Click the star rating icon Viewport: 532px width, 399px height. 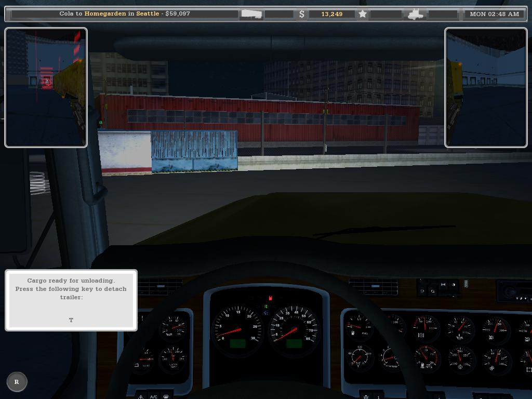pos(363,14)
